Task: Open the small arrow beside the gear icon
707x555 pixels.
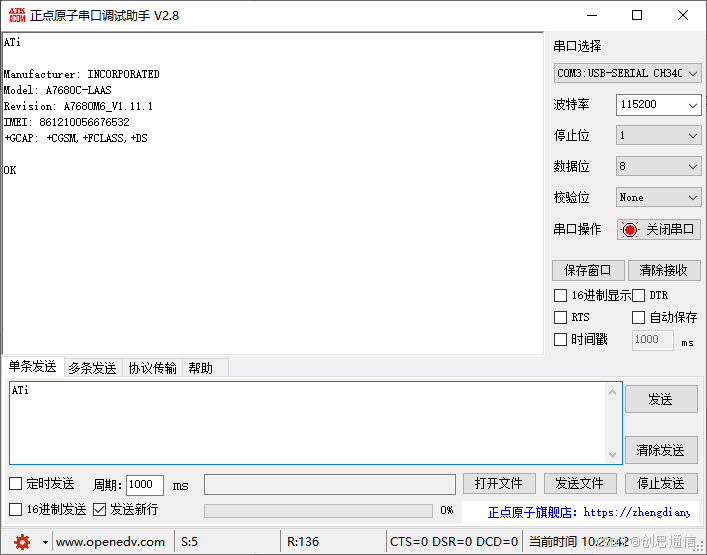Action: (45, 542)
